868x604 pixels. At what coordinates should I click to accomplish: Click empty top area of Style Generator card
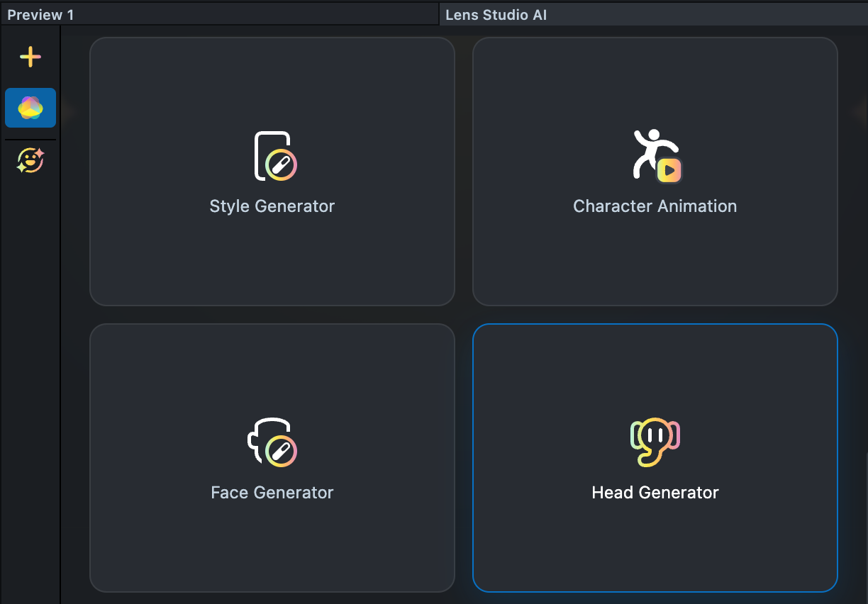[x=272, y=78]
